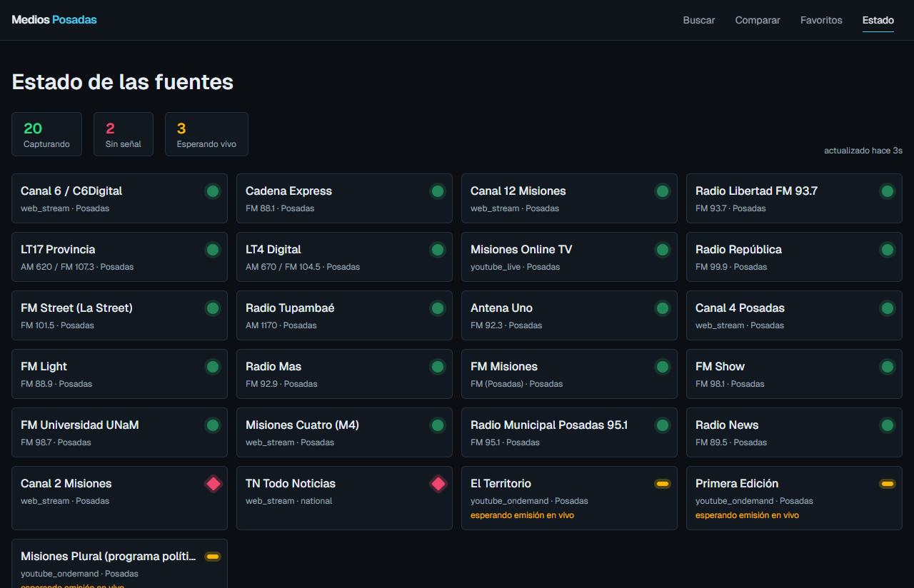The image size is (914, 588).
Task: Click the 20 Capturando summary box
Action: [46, 134]
